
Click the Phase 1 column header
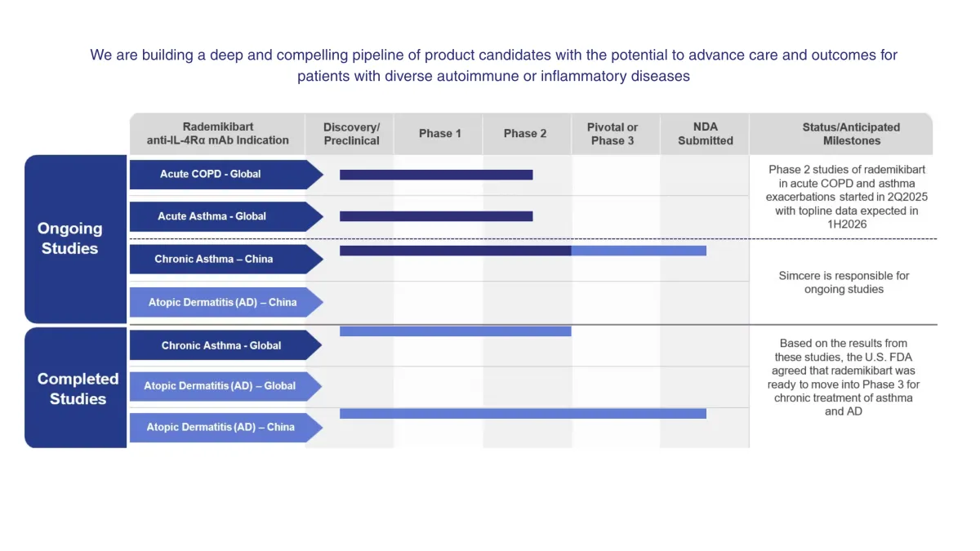click(x=440, y=134)
